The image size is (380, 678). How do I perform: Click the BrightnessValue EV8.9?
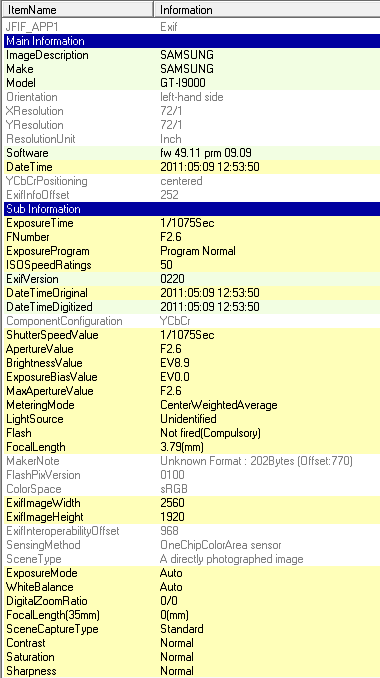click(x=175, y=363)
